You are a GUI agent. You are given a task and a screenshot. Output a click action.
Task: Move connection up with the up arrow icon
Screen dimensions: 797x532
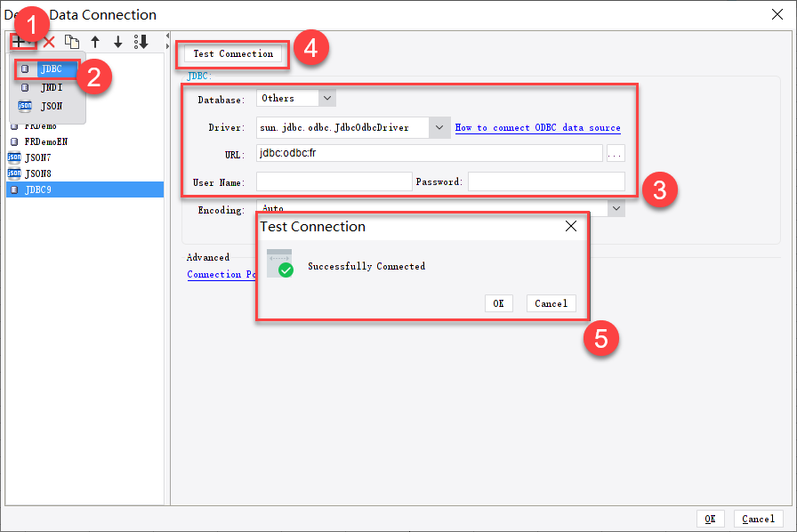pyautogui.click(x=94, y=41)
